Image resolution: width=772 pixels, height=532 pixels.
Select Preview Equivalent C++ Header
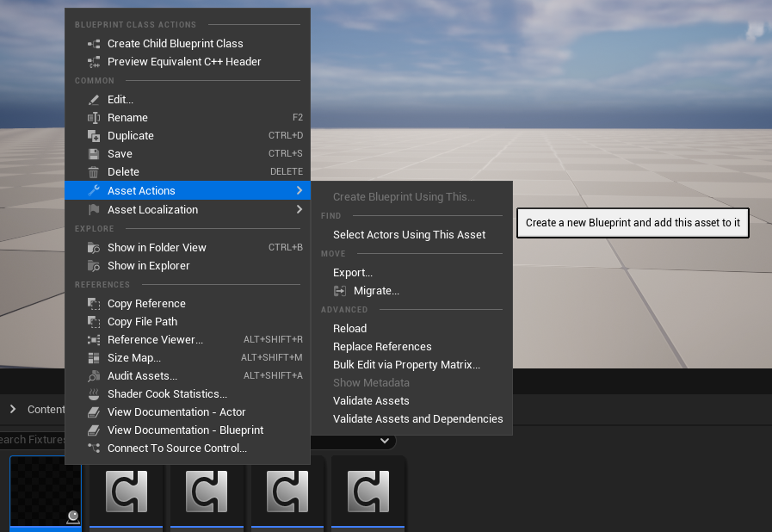[x=184, y=62]
